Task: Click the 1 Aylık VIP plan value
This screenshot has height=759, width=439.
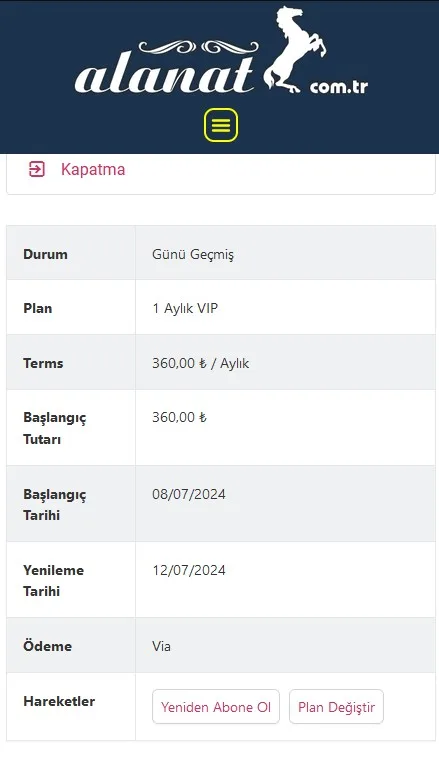Action: pyautogui.click(x=185, y=308)
